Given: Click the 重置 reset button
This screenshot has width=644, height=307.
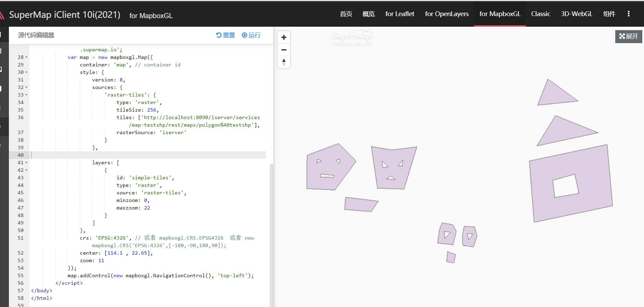Looking at the screenshot, I should pos(226,35).
